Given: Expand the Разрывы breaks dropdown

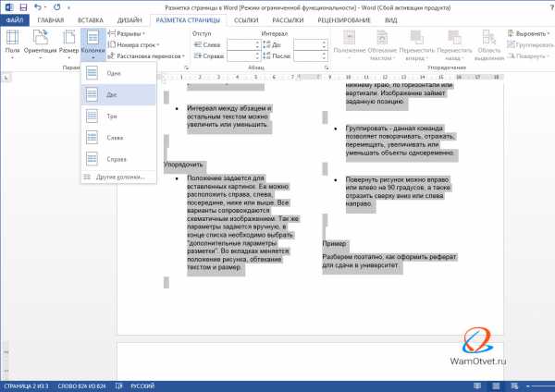Looking at the screenshot, I should pyautogui.click(x=127, y=33).
